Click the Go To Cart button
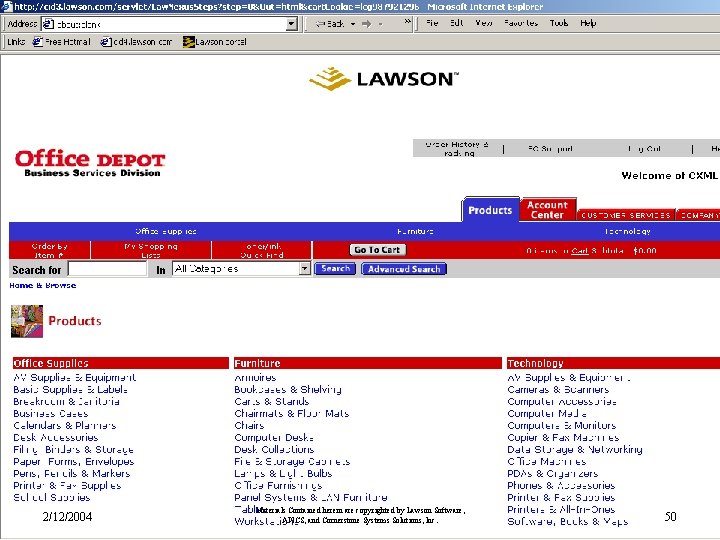This screenshot has width=720, height=540. 377,250
